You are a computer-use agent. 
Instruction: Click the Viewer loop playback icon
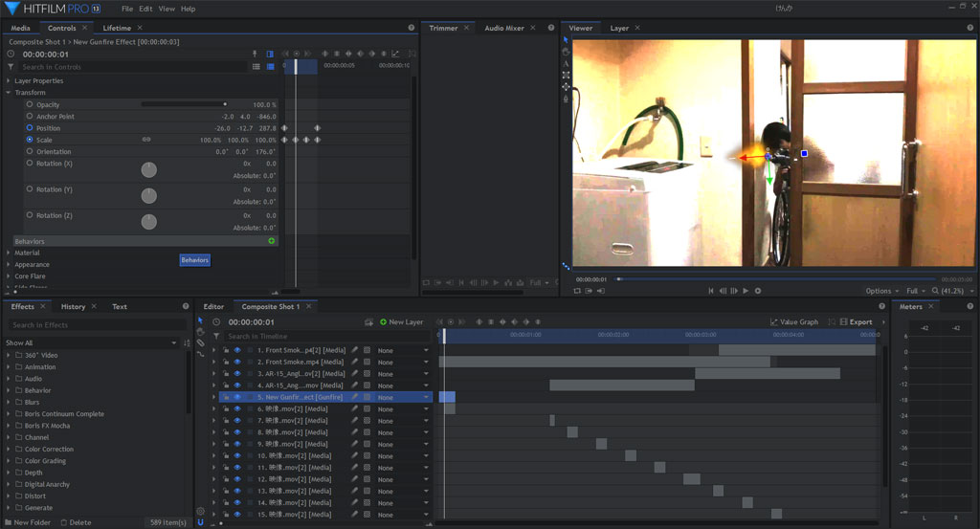(x=577, y=291)
